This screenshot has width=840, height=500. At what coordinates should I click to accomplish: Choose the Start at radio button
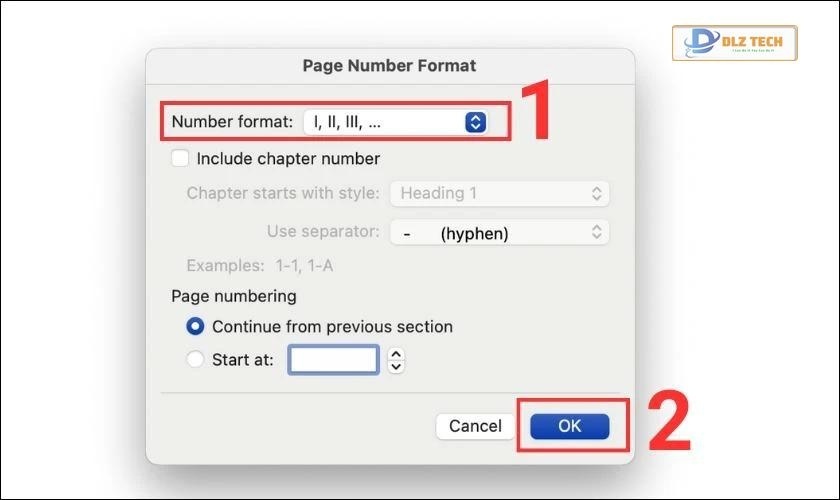point(196,360)
